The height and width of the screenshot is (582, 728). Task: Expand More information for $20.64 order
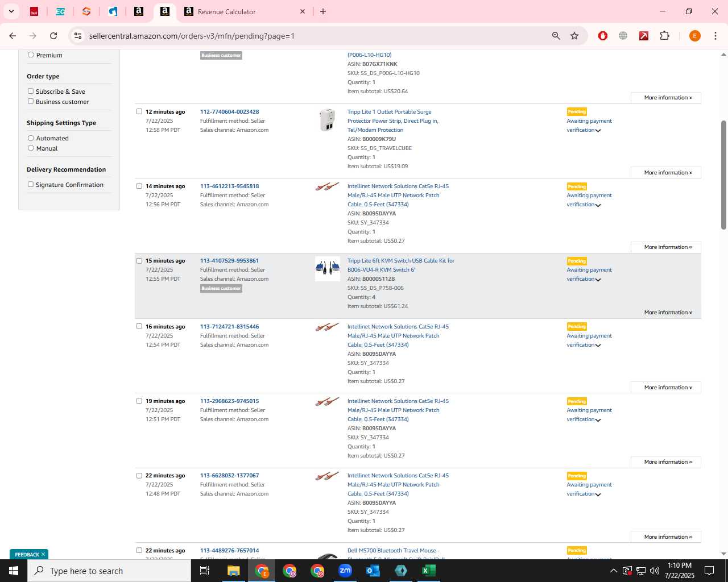coord(666,98)
